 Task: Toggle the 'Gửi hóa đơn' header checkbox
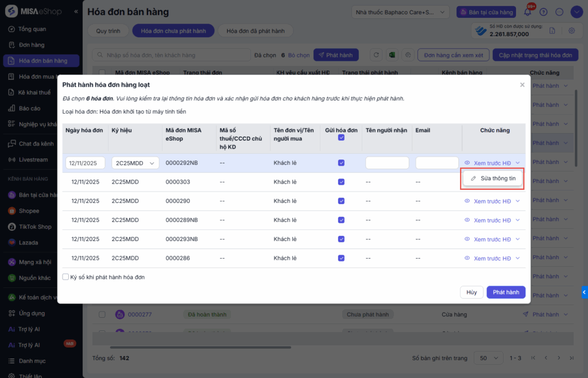pyautogui.click(x=341, y=138)
